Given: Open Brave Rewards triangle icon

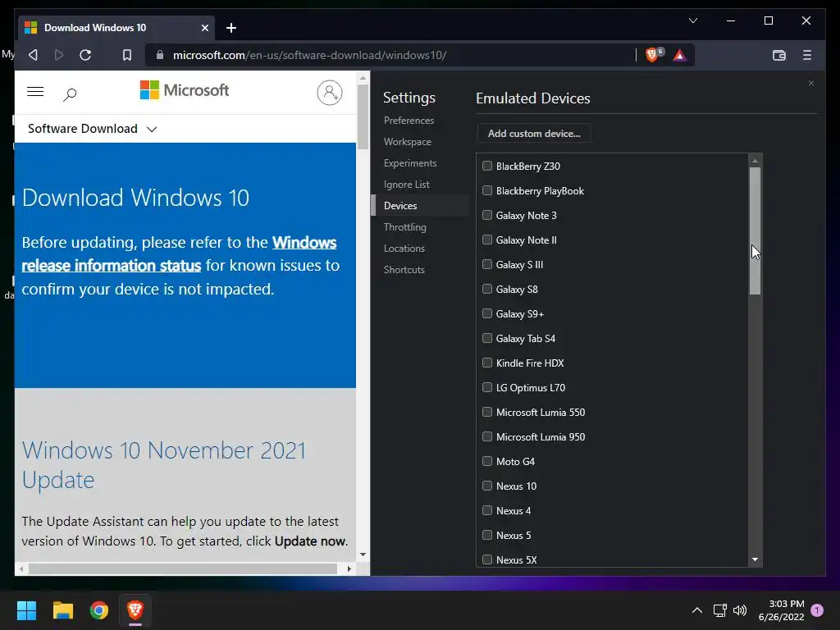Looking at the screenshot, I should coord(680,55).
